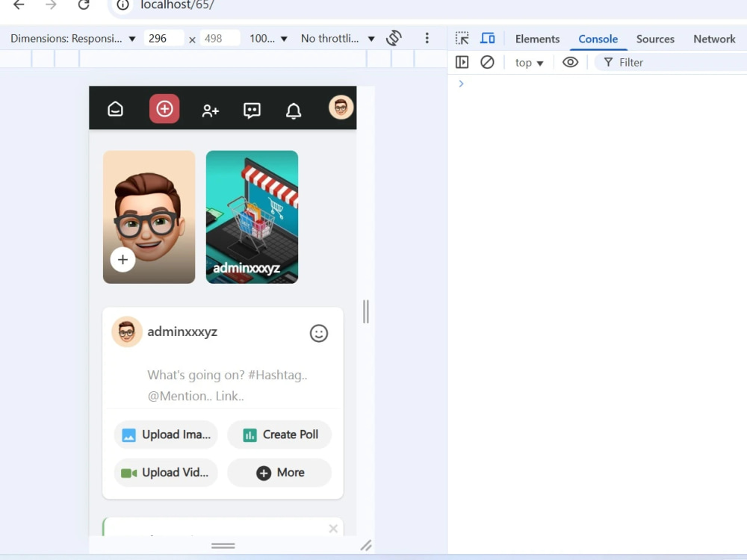Open profile avatar in top navbar
747x560 pixels.
[x=341, y=107]
